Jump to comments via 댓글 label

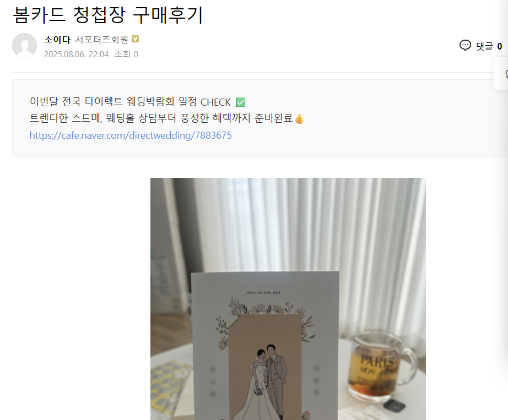point(484,46)
